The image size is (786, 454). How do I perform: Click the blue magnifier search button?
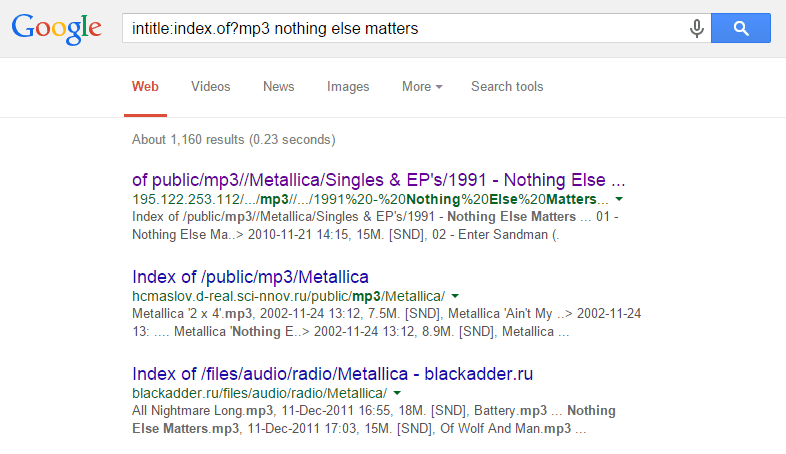coord(741,28)
